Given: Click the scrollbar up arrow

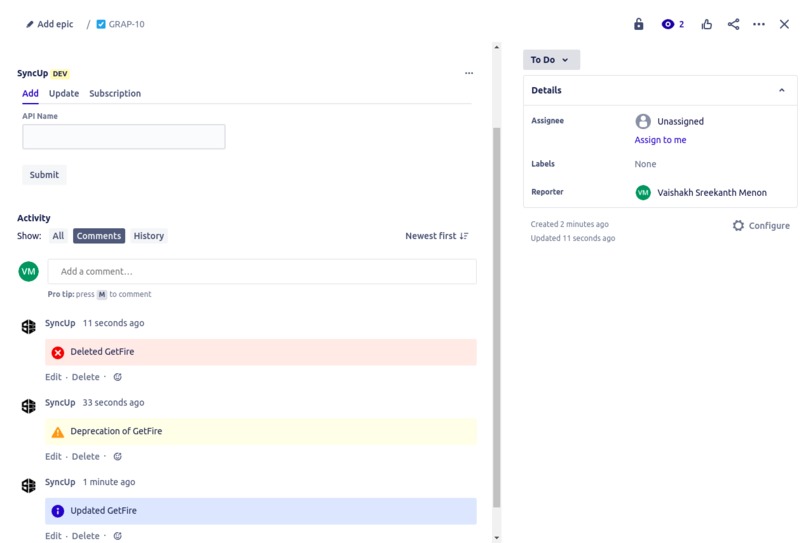Looking at the screenshot, I should point(497,47).
